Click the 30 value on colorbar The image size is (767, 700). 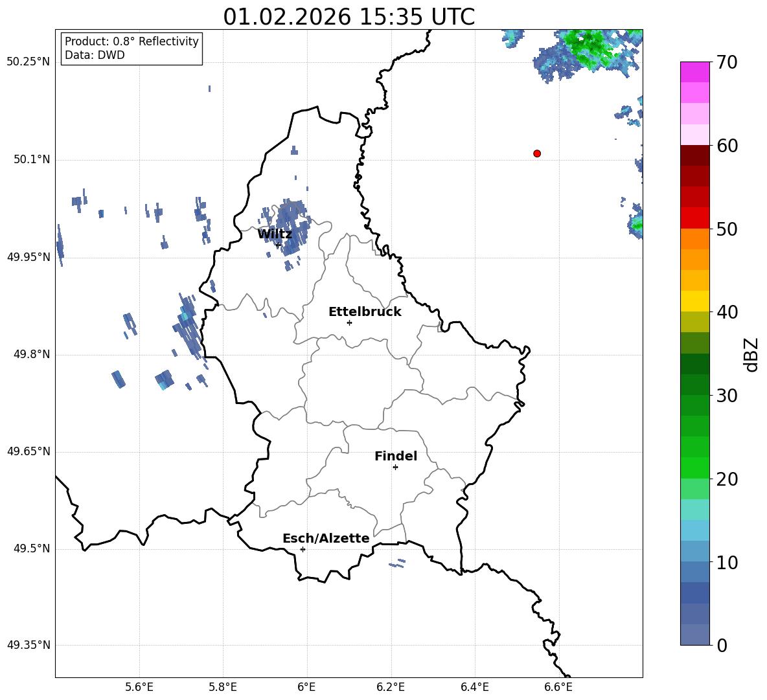727,396
